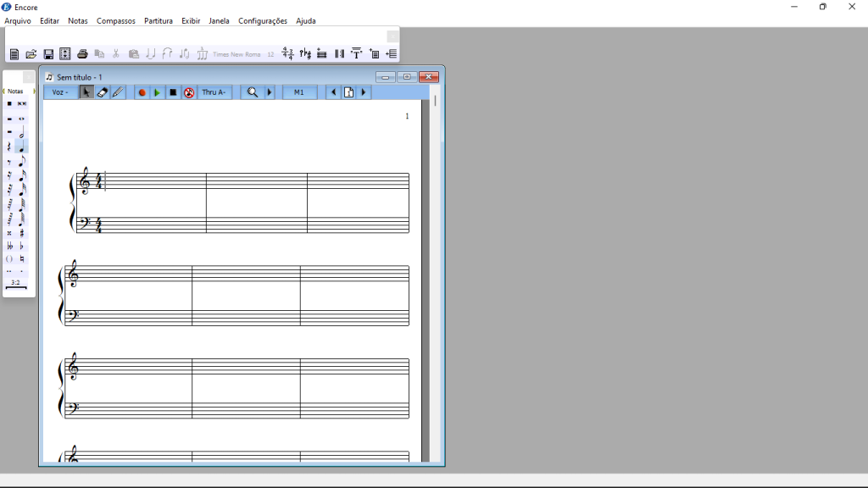
Task: Select the pencil note entry tool
Action: pyautogui.click(x=119, y=91)
